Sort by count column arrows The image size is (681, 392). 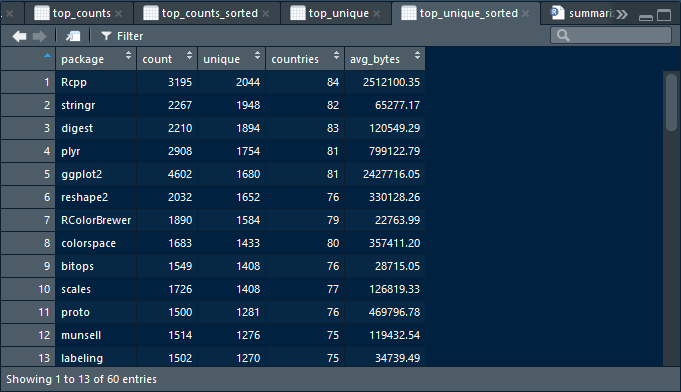click(189, 55)
